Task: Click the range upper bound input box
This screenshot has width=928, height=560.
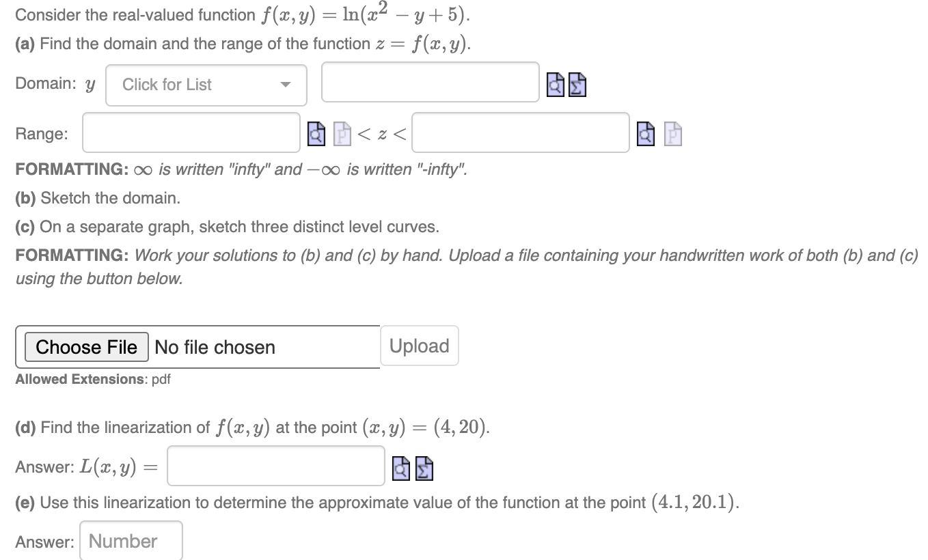Action: click(521, 132)
